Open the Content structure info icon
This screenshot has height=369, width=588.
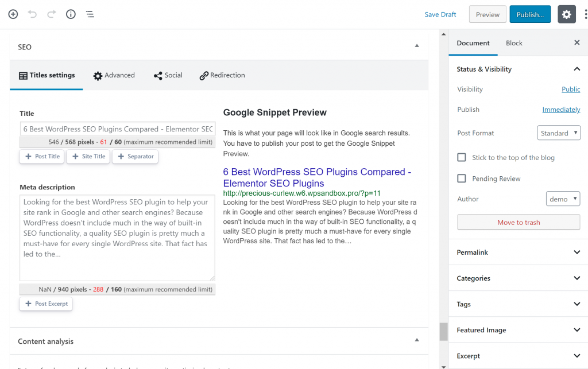click(x=71, y=14)
